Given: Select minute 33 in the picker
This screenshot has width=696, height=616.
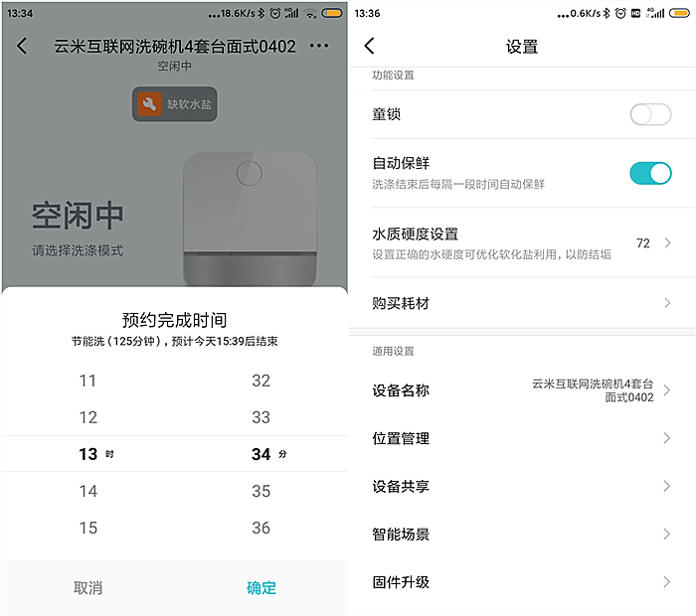Looking at the screenshot, I should click(261, 417).
